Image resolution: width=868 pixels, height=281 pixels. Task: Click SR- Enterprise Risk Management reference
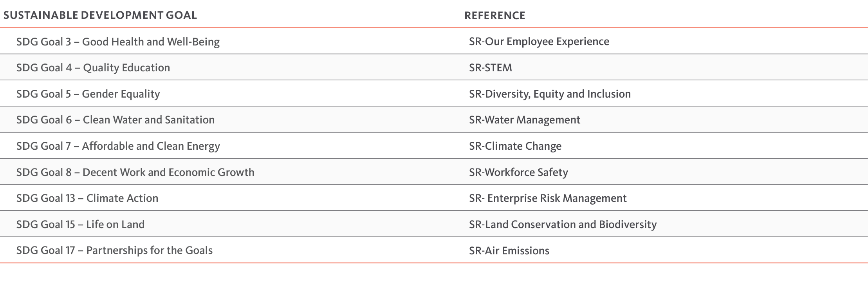(548, 198)
